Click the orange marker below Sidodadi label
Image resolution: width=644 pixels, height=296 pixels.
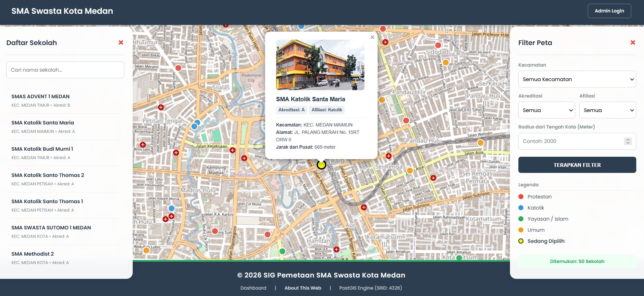[446, 62]
